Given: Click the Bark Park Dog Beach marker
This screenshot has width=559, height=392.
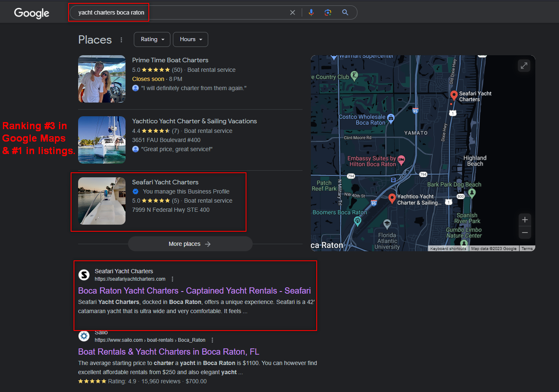Looking at the screenshot, I should coord(472,193).
